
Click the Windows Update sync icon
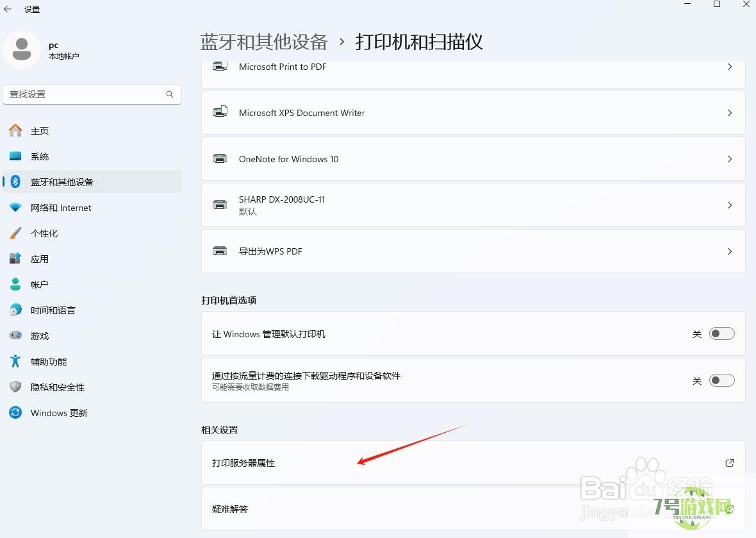(15, 412)
